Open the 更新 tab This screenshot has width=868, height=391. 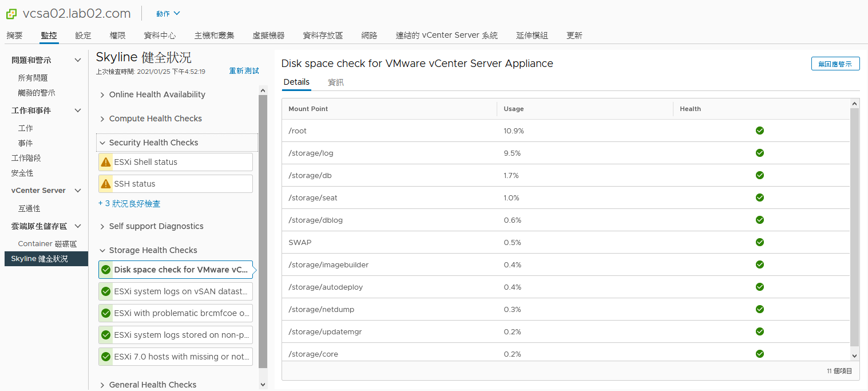[x=574, y=35]
